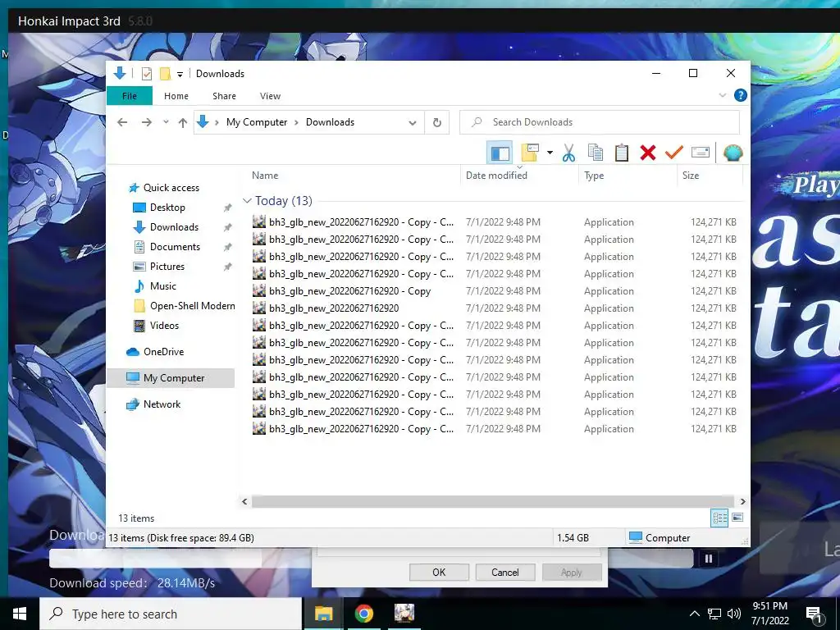
Task: Select Quick access in navigation pane
Action: click(x=171, y=188)
